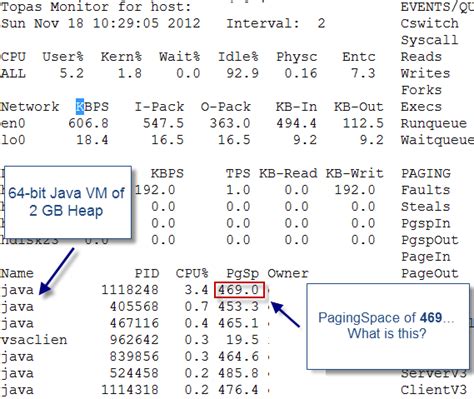Click the 'TPS' disk column header
The image size is (474, 399).
coord(238,173)
